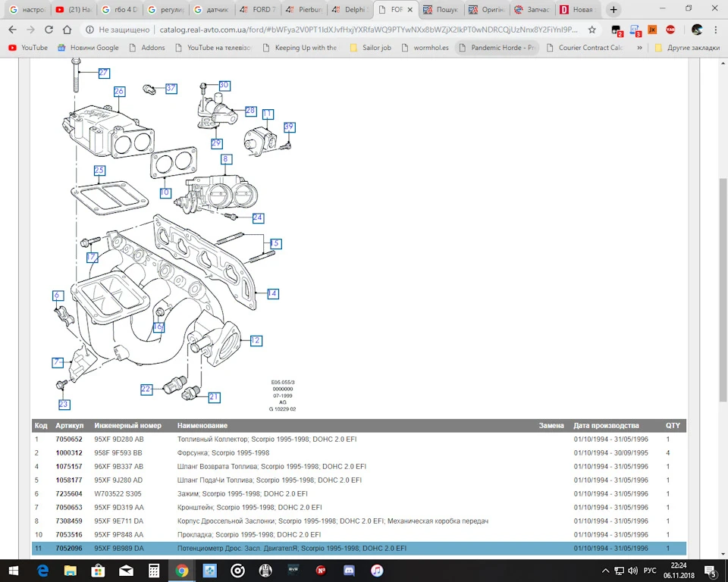
Task: Open the Windows Start menu
Action: (14, 571)
